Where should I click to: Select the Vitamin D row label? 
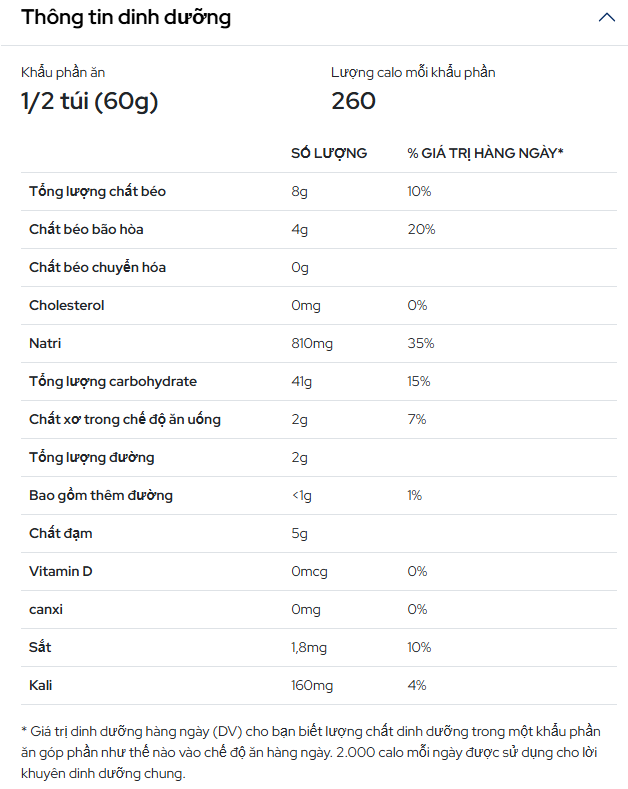click(60, 571)
